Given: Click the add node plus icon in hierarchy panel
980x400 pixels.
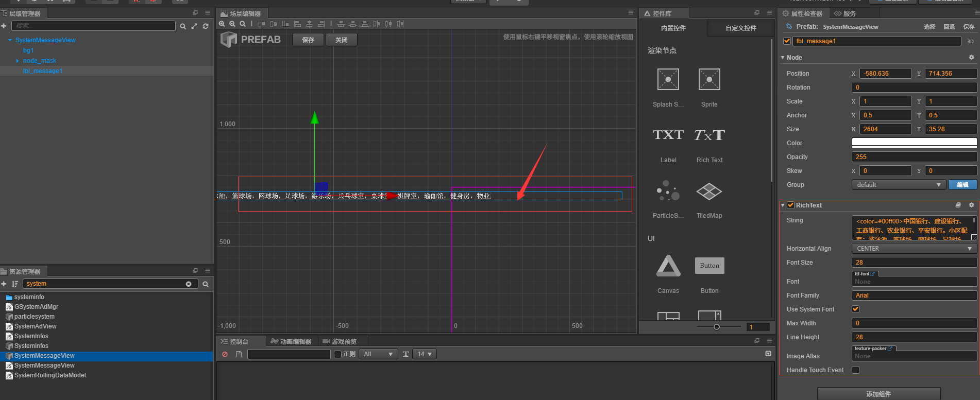Looking at the screenshot, I should [x=4, y=26].
